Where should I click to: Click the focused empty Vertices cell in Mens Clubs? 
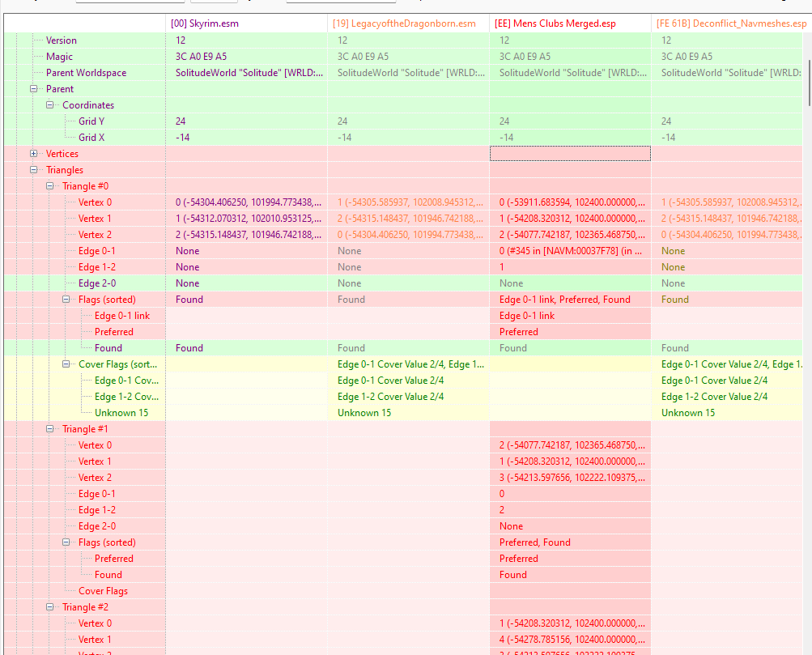[x=570, y=154]
